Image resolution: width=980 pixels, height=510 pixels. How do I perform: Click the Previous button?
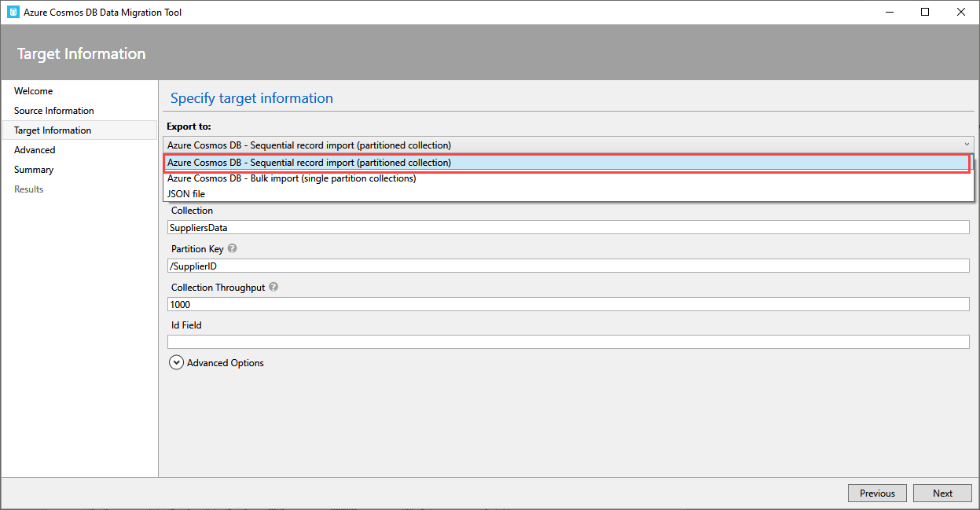tap(877, 493)
